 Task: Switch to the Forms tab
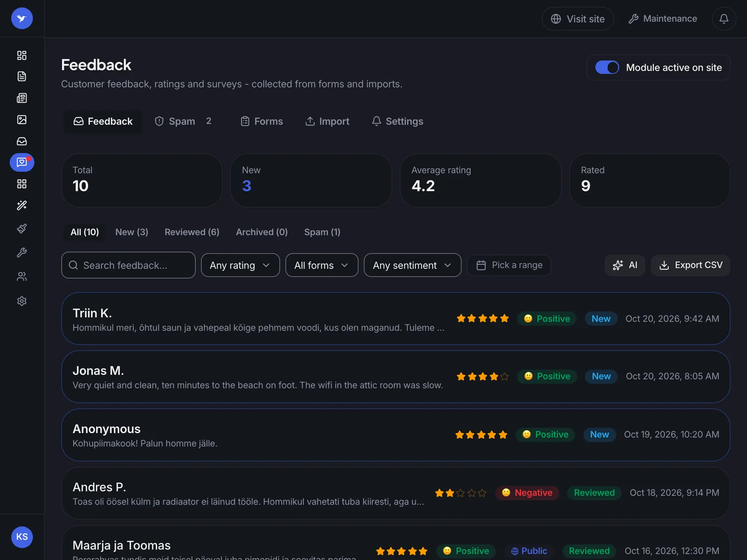pos(262,121)
